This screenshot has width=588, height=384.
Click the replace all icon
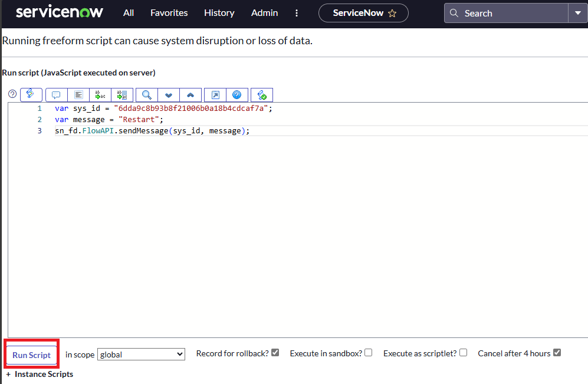click(122, 95)
